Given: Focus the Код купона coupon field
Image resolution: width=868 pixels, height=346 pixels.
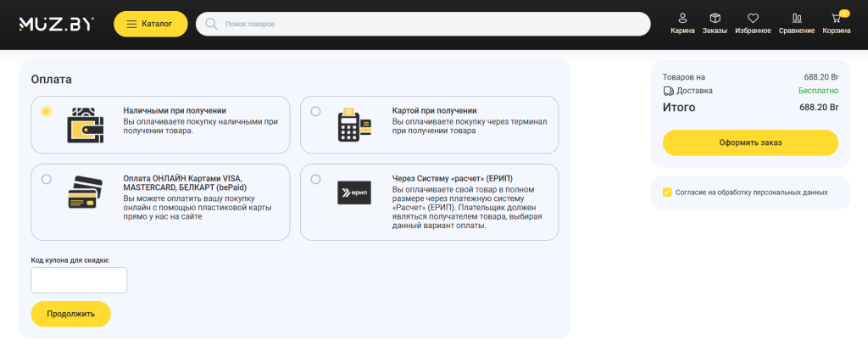Looking at the screenshot, I should coord(79,280).
